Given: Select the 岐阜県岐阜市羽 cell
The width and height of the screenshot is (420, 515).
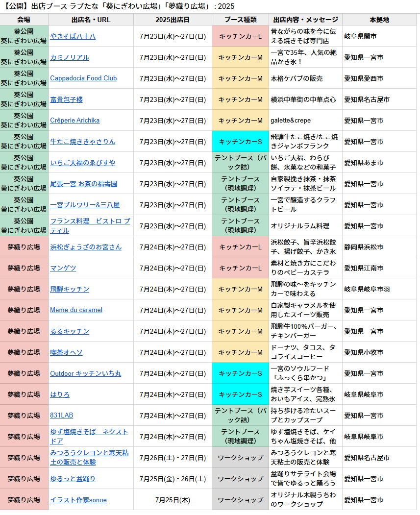Looking at the screenshot, I should coord(379,289).
